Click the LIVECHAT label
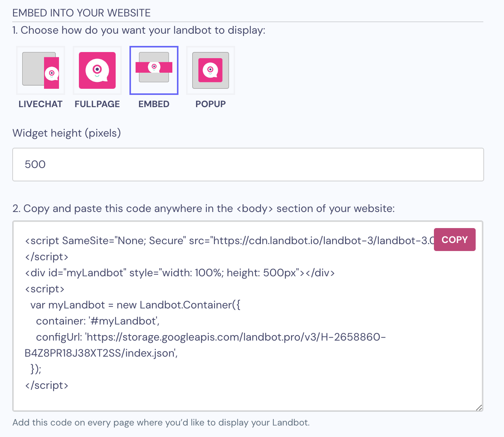 click(41, 104)
